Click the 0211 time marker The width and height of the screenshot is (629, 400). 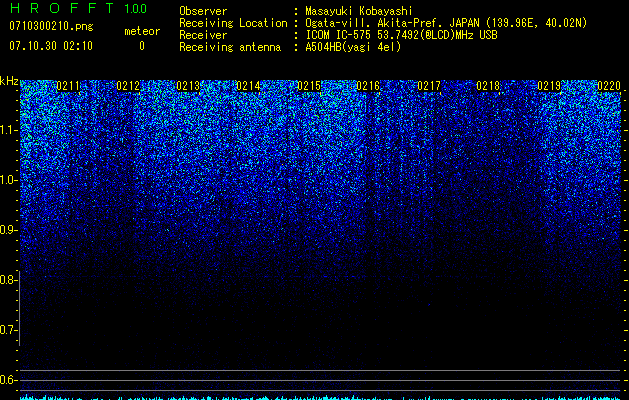[x=68, y=86]
